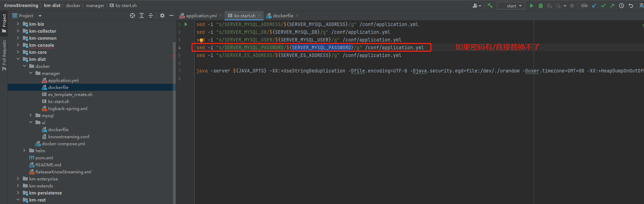This screenshot has height=204, width=644.
Task: Expand the mysql folder
Action: [31, 115]
